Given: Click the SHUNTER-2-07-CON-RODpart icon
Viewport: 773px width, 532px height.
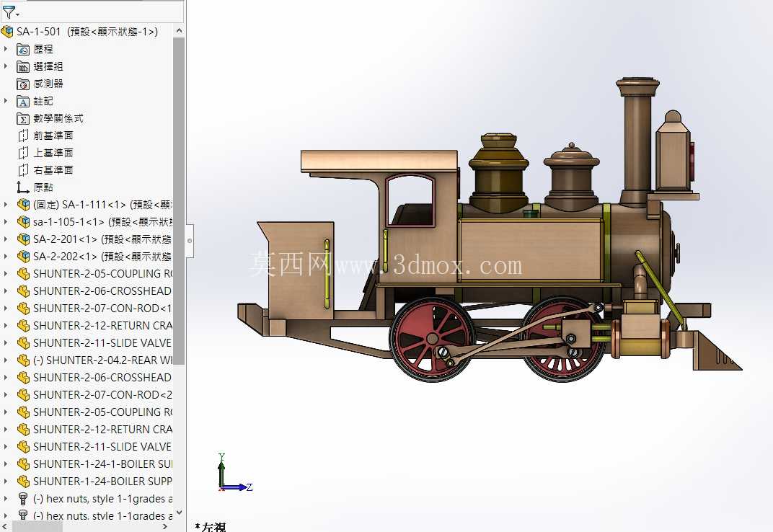Looking at the screenshot, I should click(23, 308).
